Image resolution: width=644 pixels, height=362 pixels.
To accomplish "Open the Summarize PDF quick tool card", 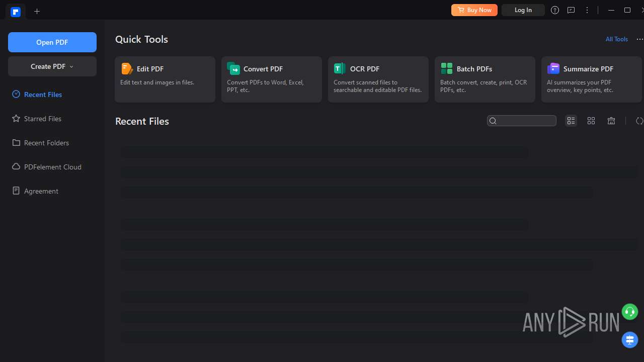I will coord(592,79).
